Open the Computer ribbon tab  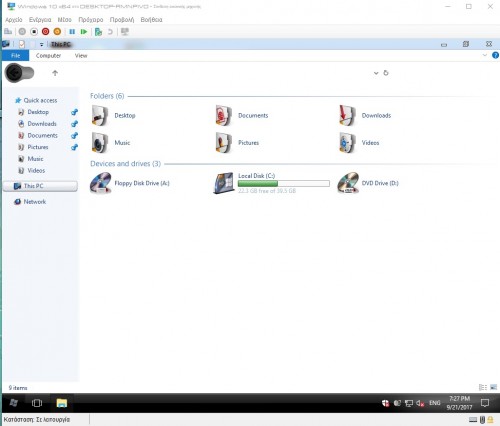(48, 56)
